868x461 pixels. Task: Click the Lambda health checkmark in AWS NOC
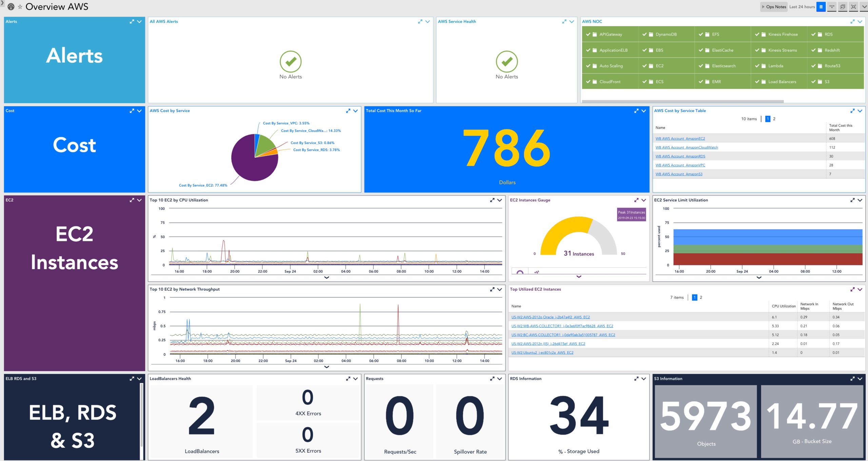pyautogui.click(x=756, y=66)
